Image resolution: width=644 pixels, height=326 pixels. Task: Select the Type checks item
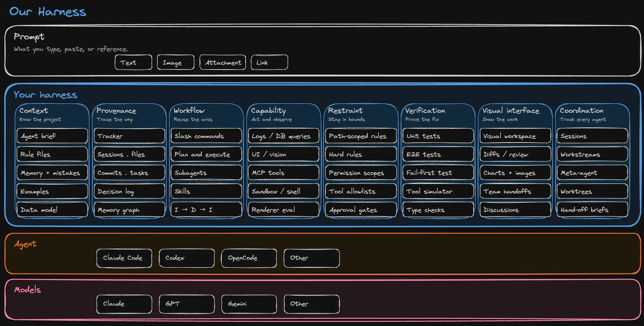[x=438, y=209]
